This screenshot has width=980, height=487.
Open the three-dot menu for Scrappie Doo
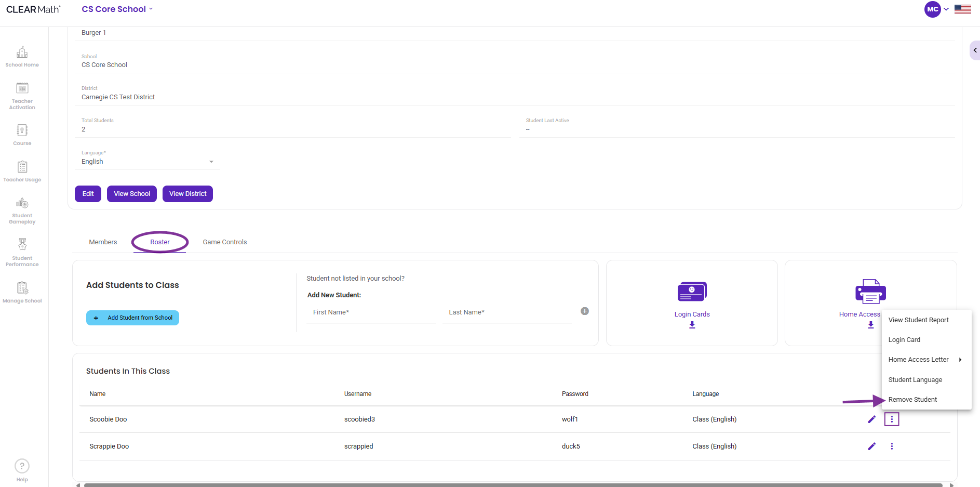(892, 446)
